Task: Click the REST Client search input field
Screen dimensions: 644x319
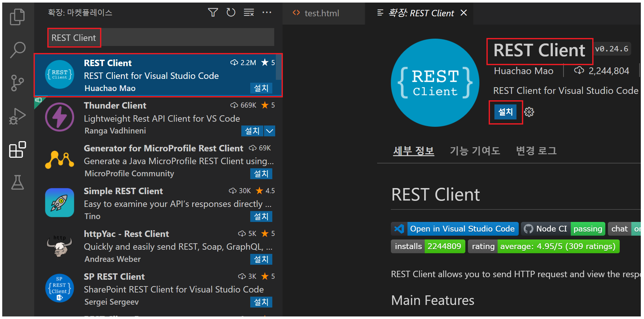Action: click(x=160, y=37)
